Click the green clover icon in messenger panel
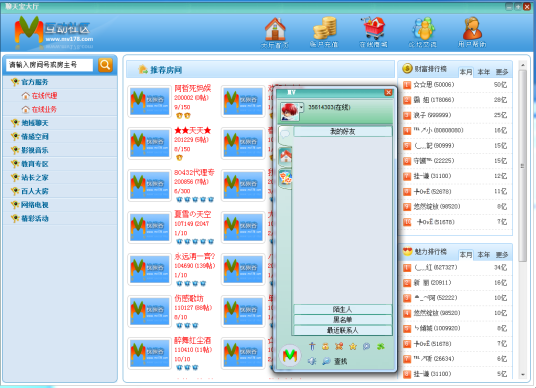The height and width of the screenshot is (388, 536). (x=380, y=347)
